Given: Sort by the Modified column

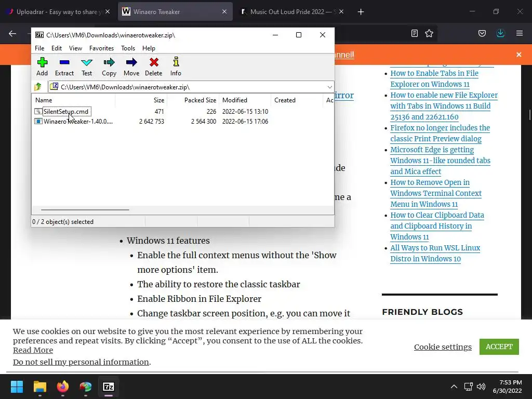Looking at the screenshot, I should [245, 100].
